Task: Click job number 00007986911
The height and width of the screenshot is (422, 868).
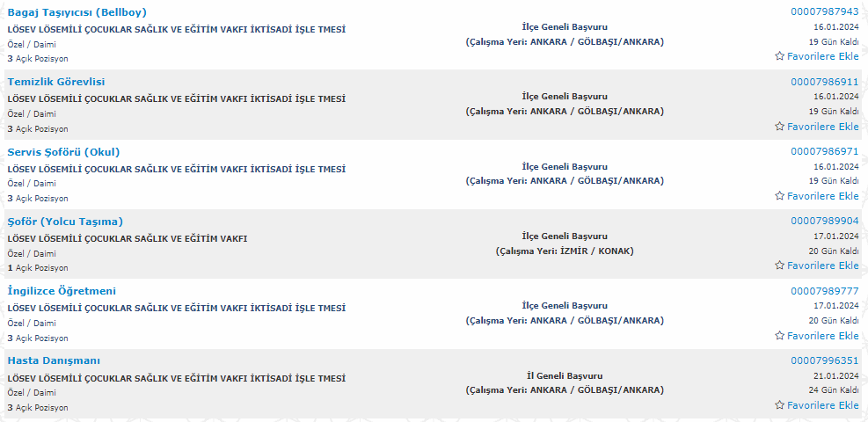Action: pos(824,82)
